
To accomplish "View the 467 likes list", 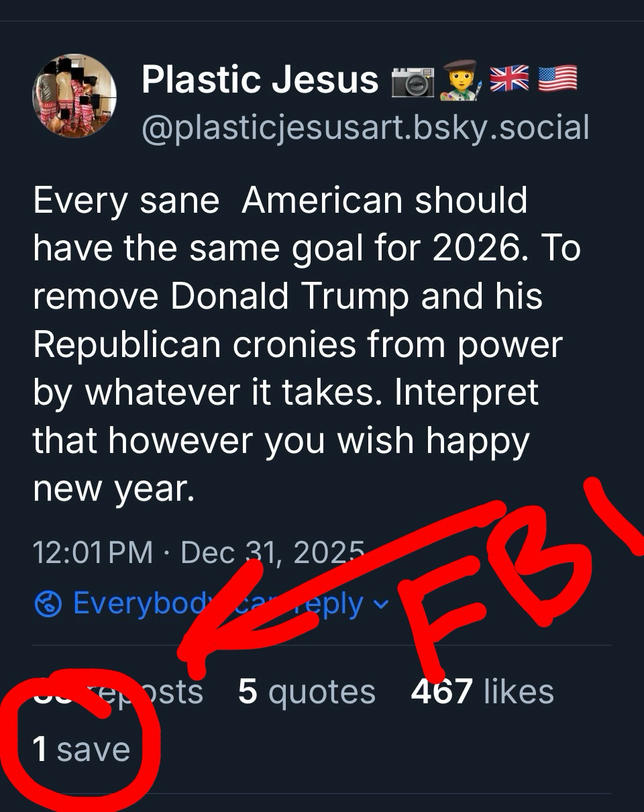I will (482, 692).
